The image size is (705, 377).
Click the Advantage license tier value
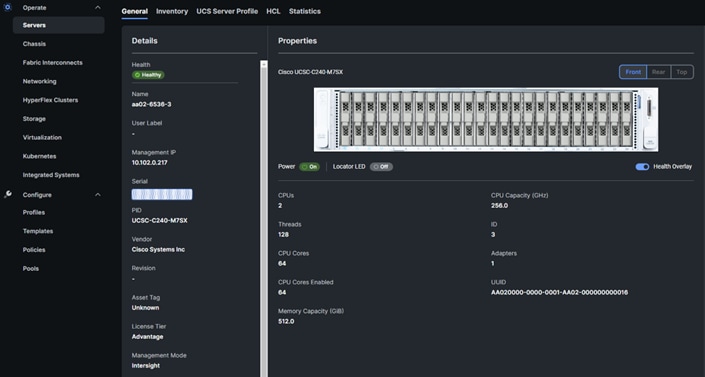[147, 337]
